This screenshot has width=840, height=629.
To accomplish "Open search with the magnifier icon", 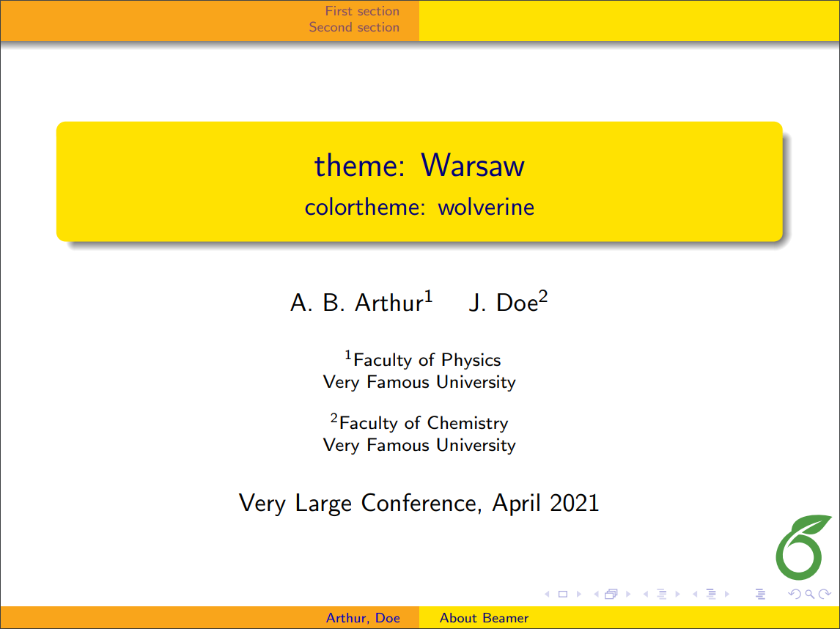I will [809, 594].
